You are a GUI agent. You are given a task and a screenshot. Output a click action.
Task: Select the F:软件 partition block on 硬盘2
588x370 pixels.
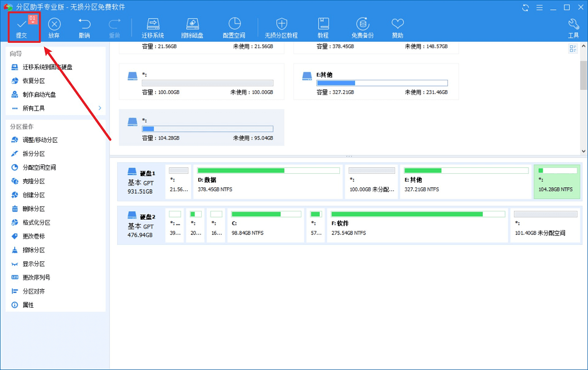pos(417,225)
